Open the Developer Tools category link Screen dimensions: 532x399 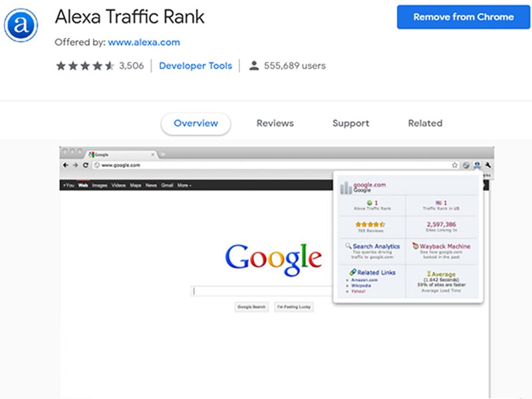(x=196, y=66)
